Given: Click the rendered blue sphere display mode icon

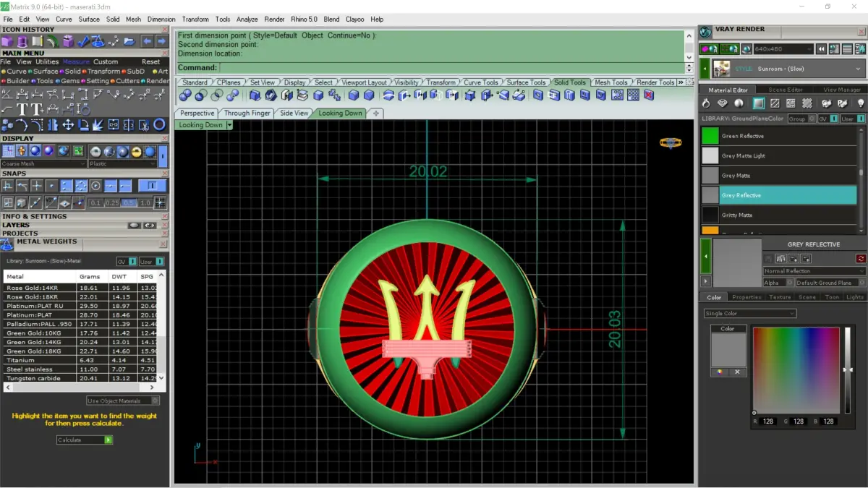Looking at the screenshot, I should tap(35, 150).
